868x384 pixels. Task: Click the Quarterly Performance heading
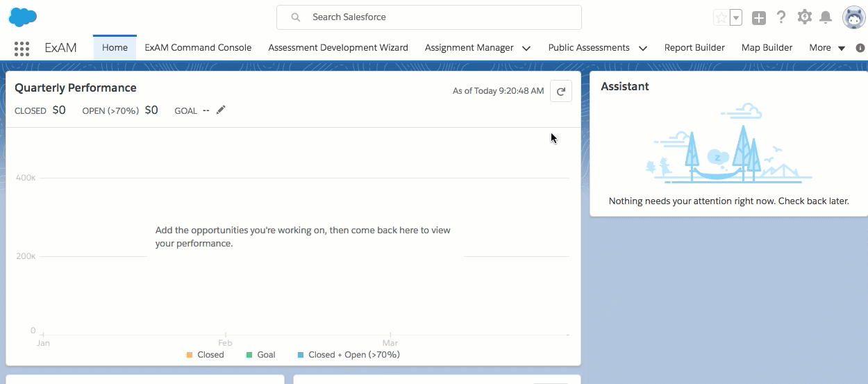76,88
